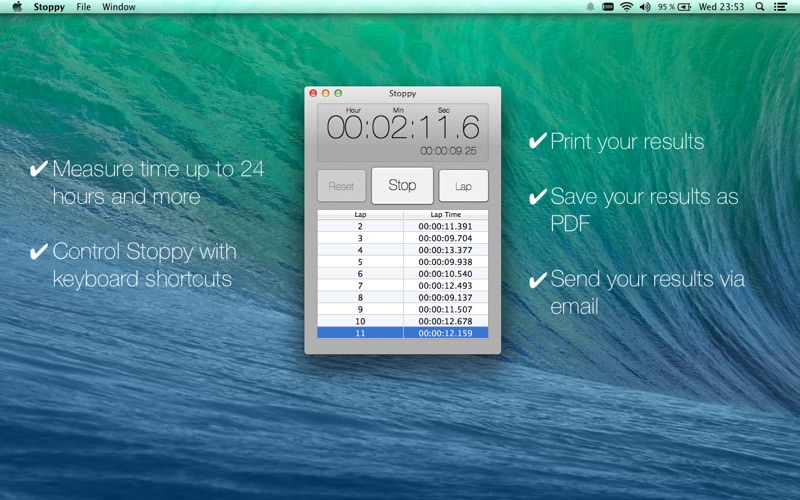Select lap row with time 00:00:11.391
This screenshot has height=500, width=800.
tap(403, 226)
